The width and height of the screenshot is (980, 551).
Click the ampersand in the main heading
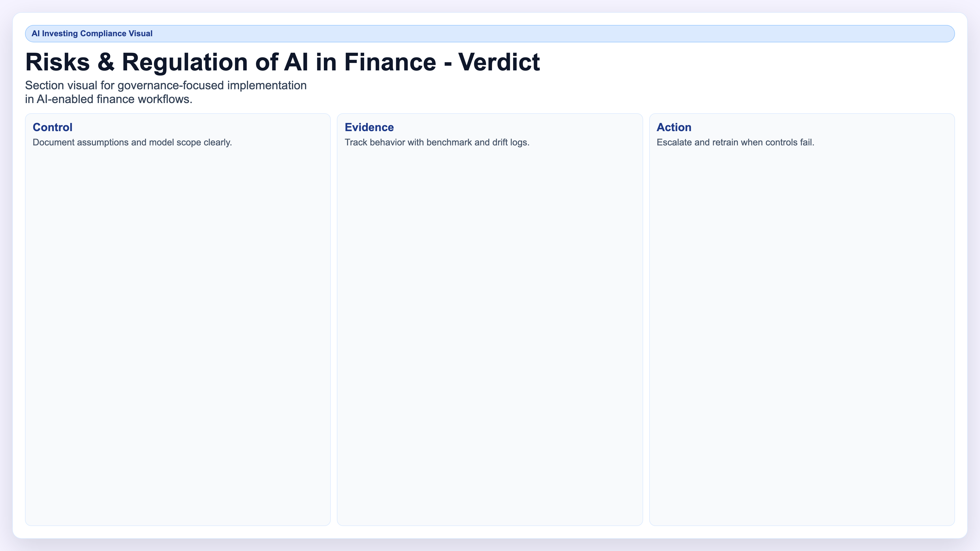(x=106, y=62)
